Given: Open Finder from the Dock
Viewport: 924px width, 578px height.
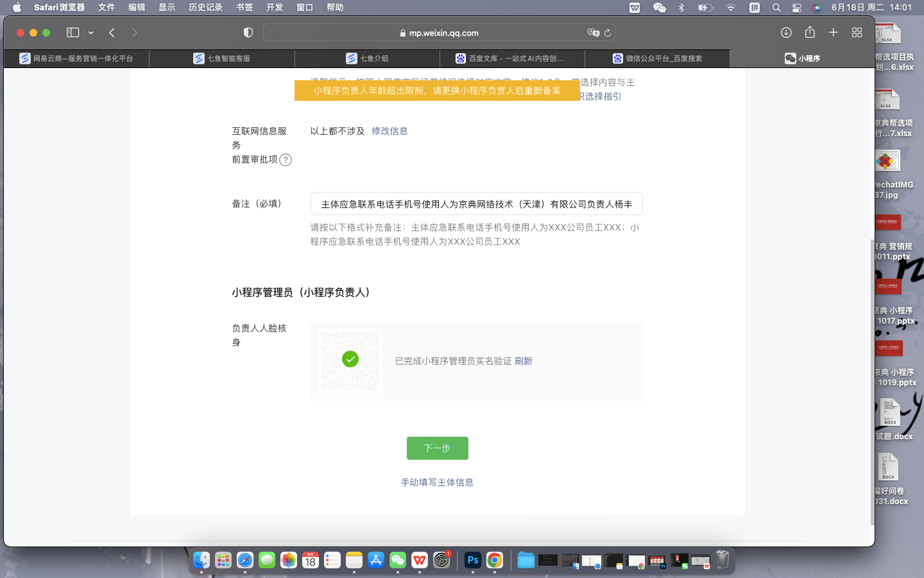Looking at the screenshot, I should click(x=201, y=560).
